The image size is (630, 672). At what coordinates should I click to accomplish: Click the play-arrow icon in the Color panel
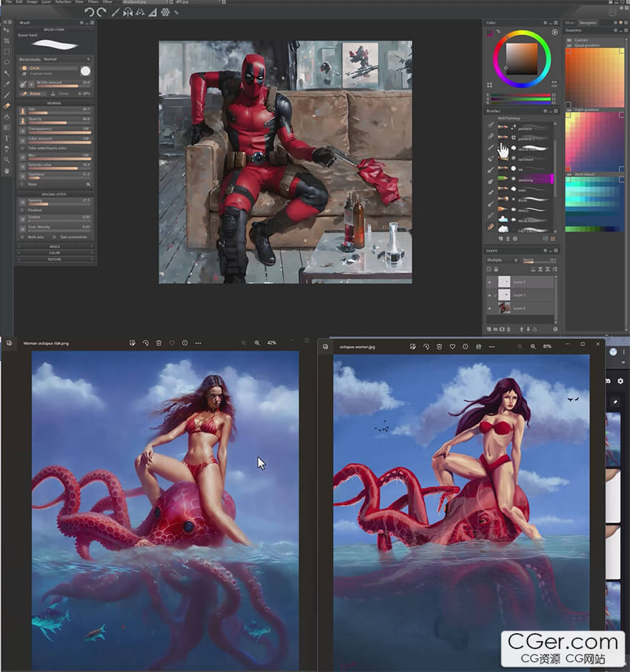(555, 32)
